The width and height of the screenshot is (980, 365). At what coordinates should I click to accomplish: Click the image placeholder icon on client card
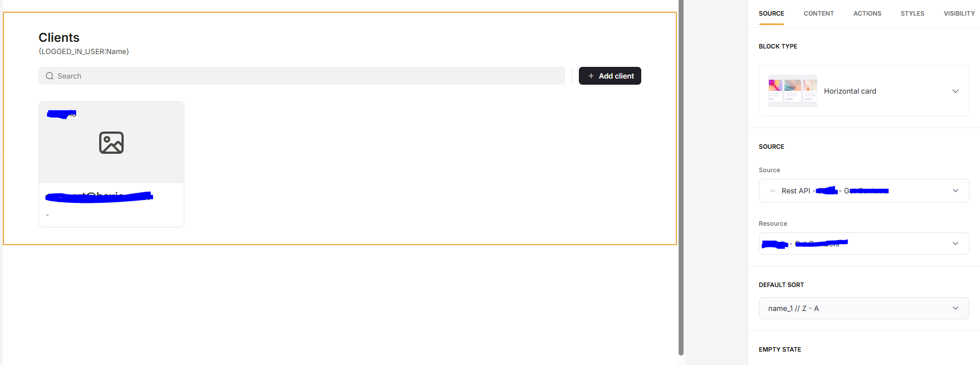(x=111, y=143)
